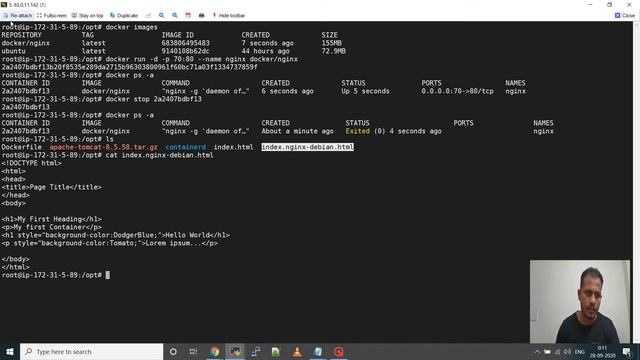Show hidden system tray icons
The height and width of the screenshot is (360, 640).
click(537, 352)
